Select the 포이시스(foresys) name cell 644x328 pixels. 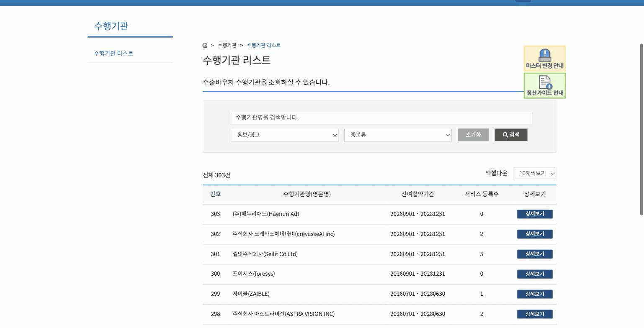(254, 274)
